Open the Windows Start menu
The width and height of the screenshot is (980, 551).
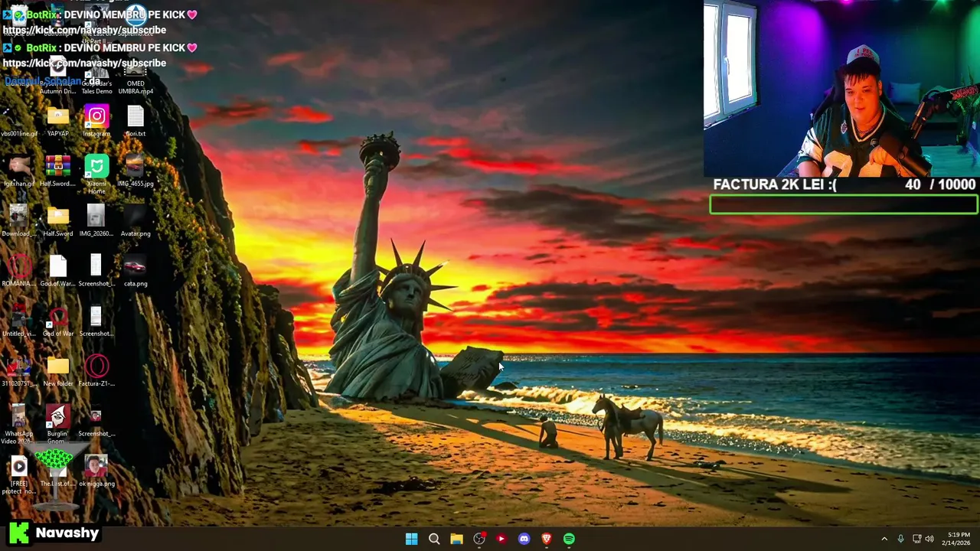click(x=411, y=539)
